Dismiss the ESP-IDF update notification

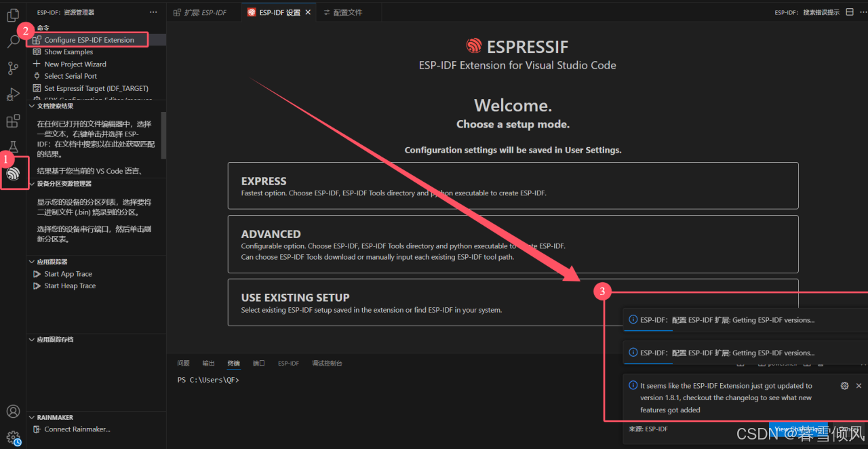[859, 386]
